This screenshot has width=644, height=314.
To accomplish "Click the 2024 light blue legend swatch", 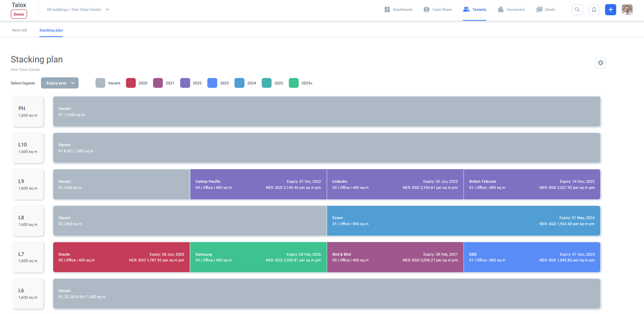I will (239, 83).
